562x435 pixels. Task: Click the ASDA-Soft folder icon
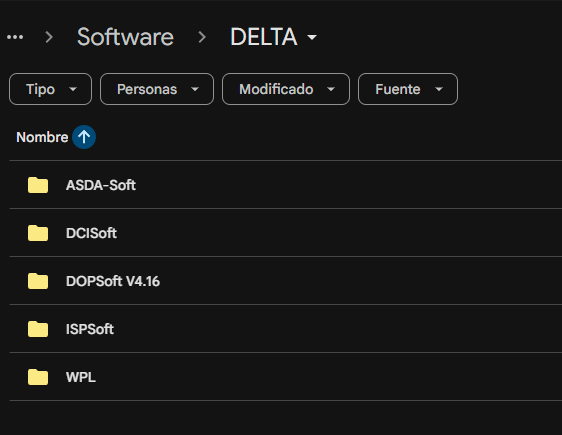click(x=38, y=185)
